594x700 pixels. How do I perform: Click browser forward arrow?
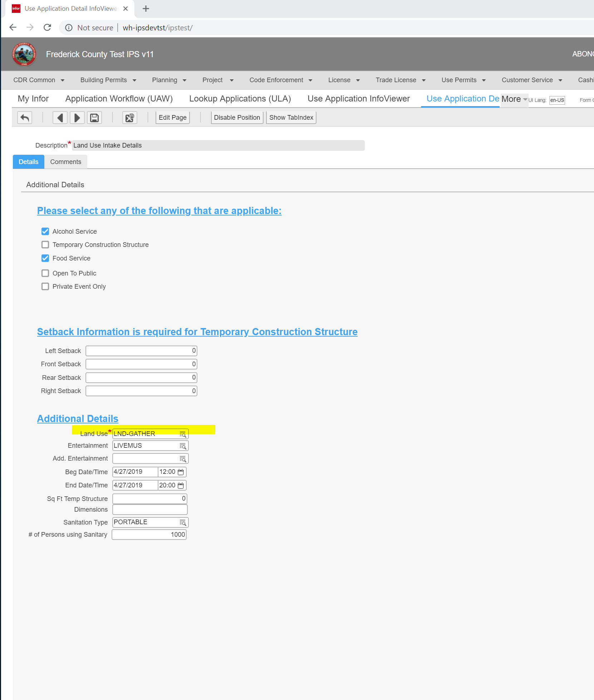30,28
